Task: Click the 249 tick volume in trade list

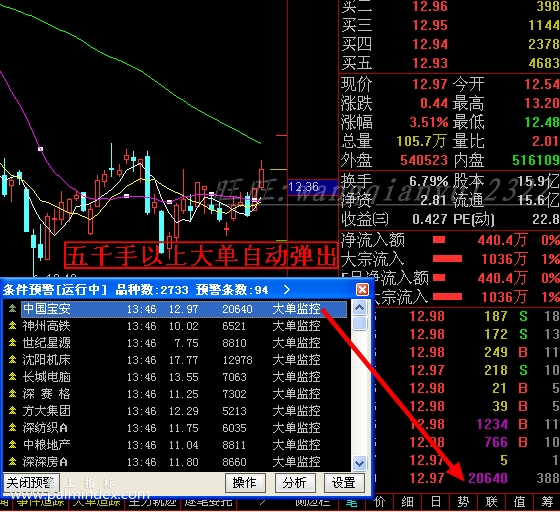Action: 496,352
